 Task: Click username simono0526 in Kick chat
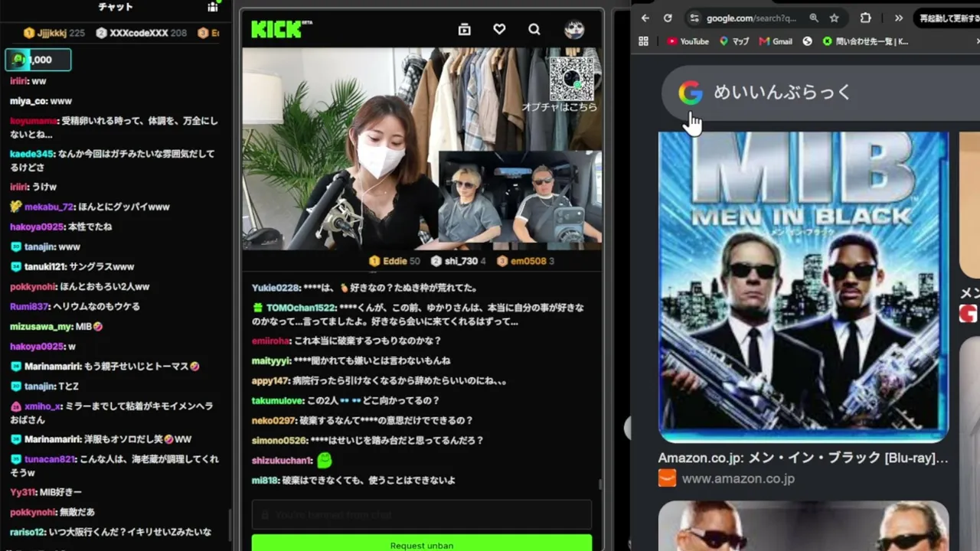279,440
